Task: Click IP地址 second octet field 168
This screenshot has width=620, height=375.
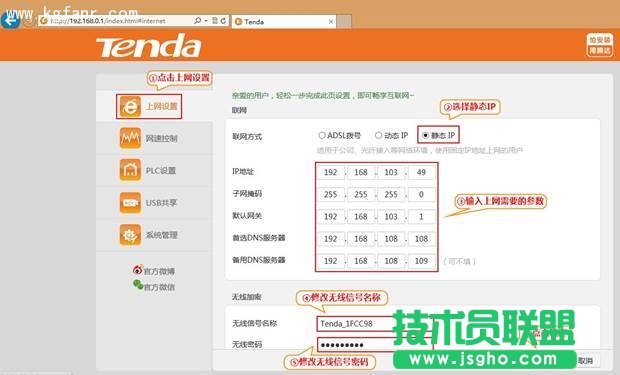Action: point(361,172)
